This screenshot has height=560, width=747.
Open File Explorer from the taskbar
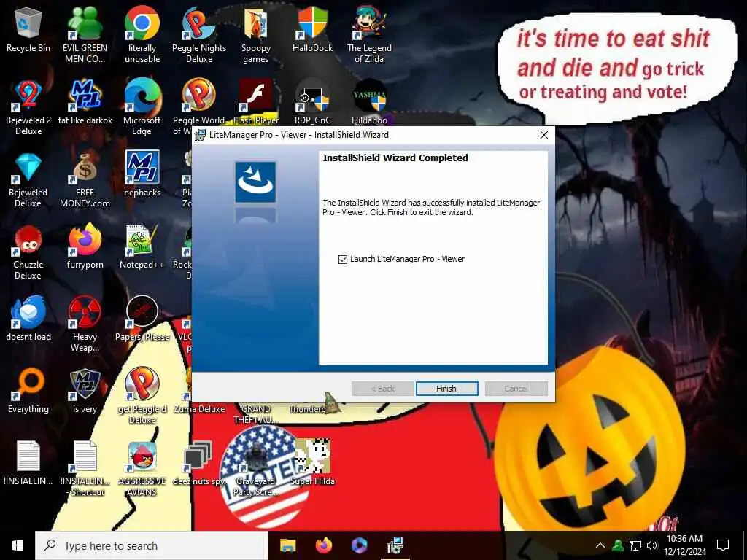[x=287, y=545]
